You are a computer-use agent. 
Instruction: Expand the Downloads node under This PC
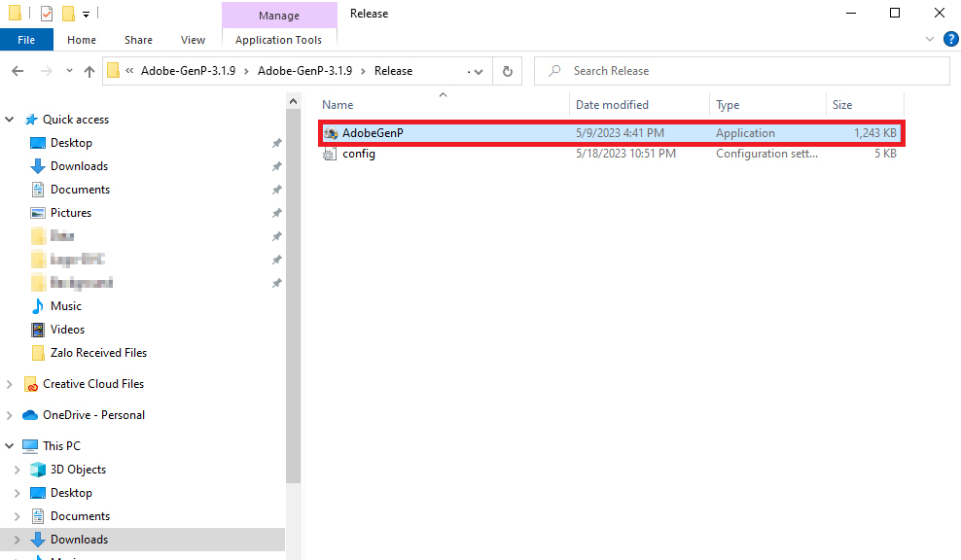pyautogui.click(x=18, y=540)
